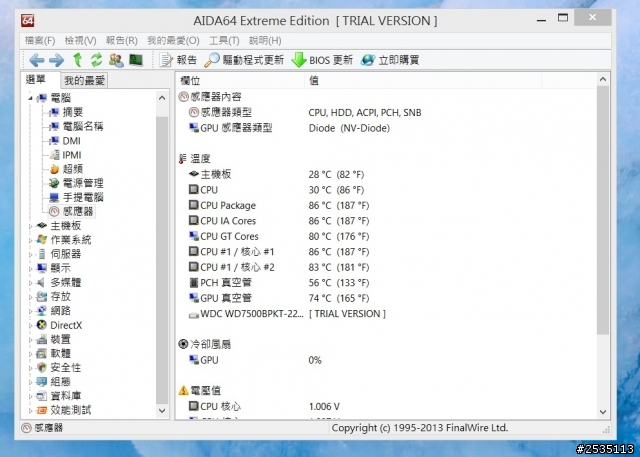640x457 pixels.
Task: Go back with the blue left arrow
Action: pos(36,60)
